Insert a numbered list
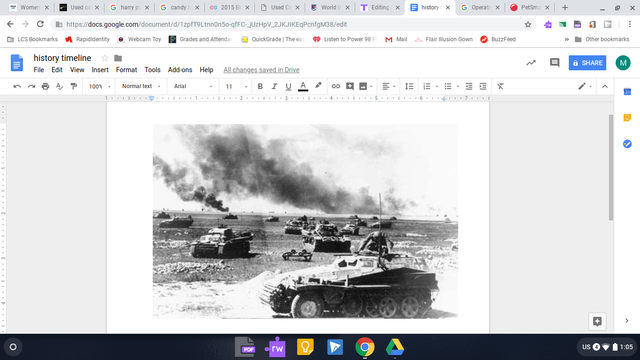The image size is (640, 360). (427, 86)
